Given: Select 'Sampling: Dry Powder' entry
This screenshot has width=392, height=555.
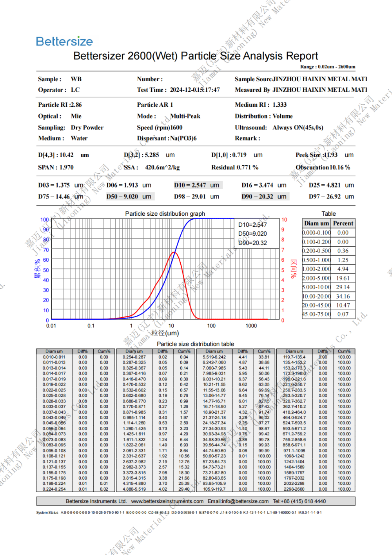Looking at the screenshot, I should point(71,127).
